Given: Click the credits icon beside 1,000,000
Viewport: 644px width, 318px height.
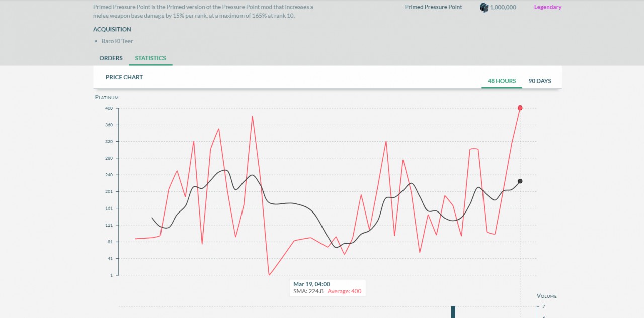Looking at the screenshot, I should point(484,7).
